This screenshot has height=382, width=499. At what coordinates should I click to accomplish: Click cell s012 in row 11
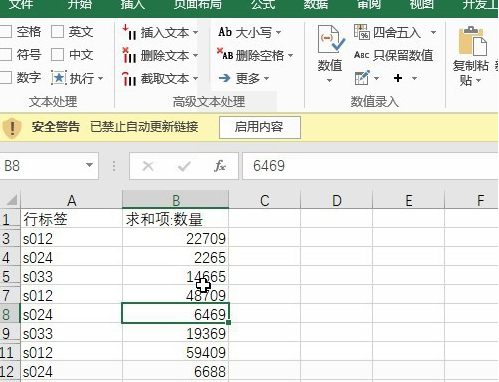coord(71,352)
